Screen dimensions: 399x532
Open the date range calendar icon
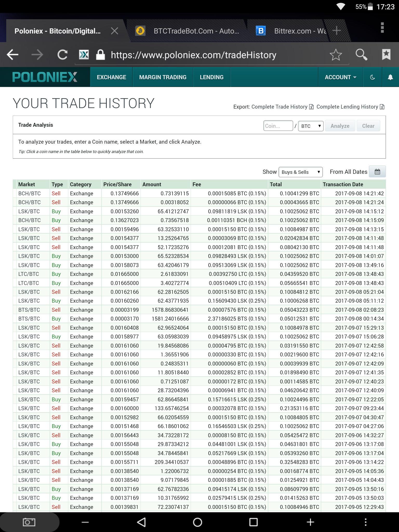[377, 172]
